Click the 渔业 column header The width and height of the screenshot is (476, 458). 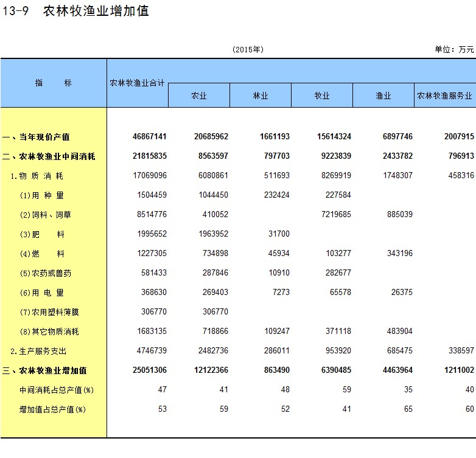tap(383, 95)
